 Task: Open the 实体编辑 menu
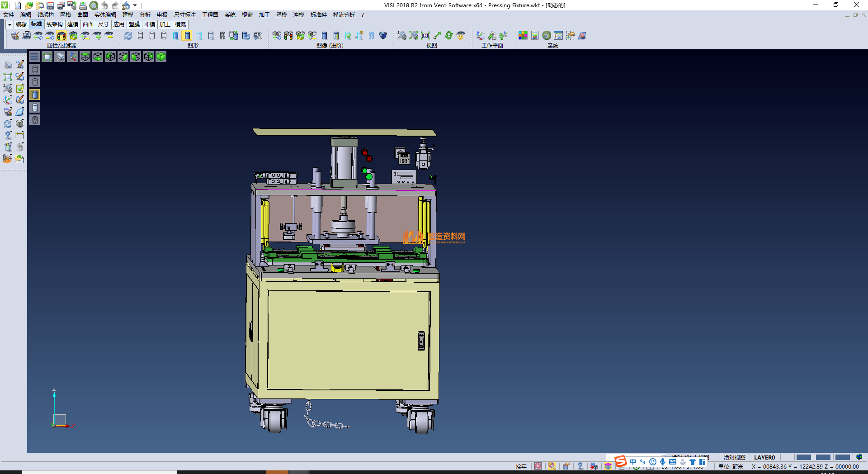click(105, 15)
